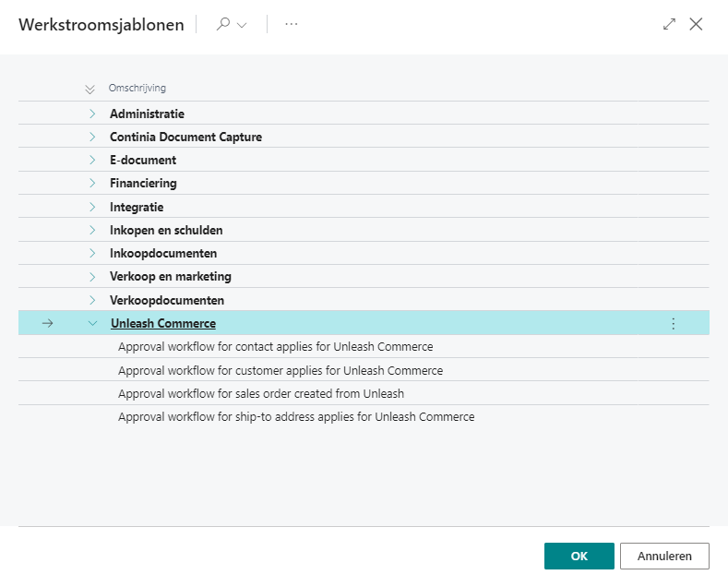Close the Werkstroomsjablonen dialog with X
The width and height of the screenshot is (728, 587).
[697, 25]
